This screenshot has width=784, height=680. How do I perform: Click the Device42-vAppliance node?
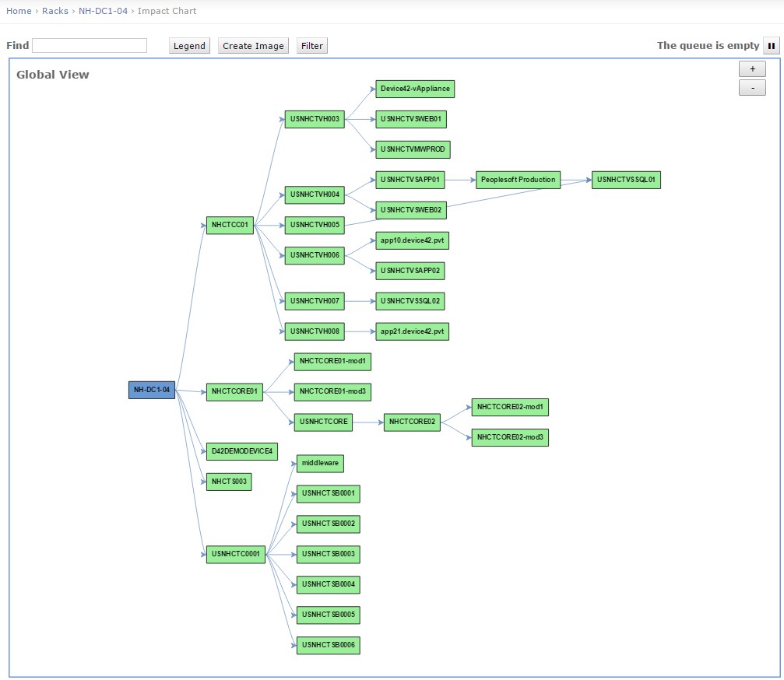coord(415,89)
